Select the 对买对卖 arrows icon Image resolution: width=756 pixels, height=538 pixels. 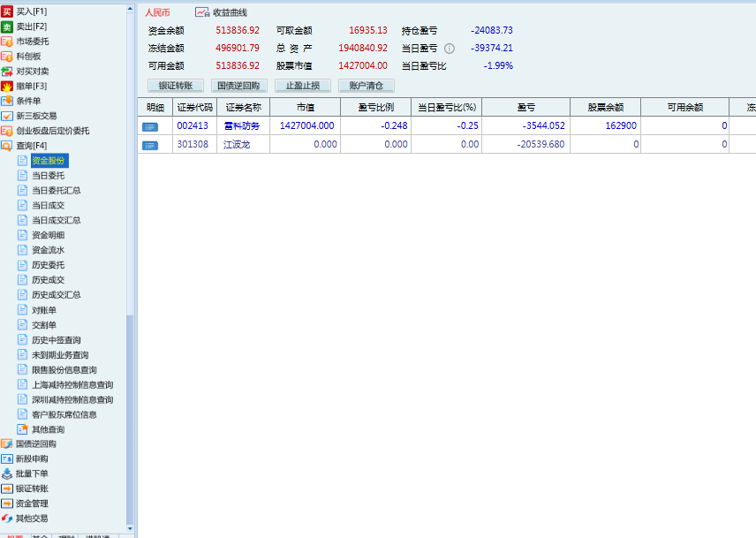coord(7,72)
